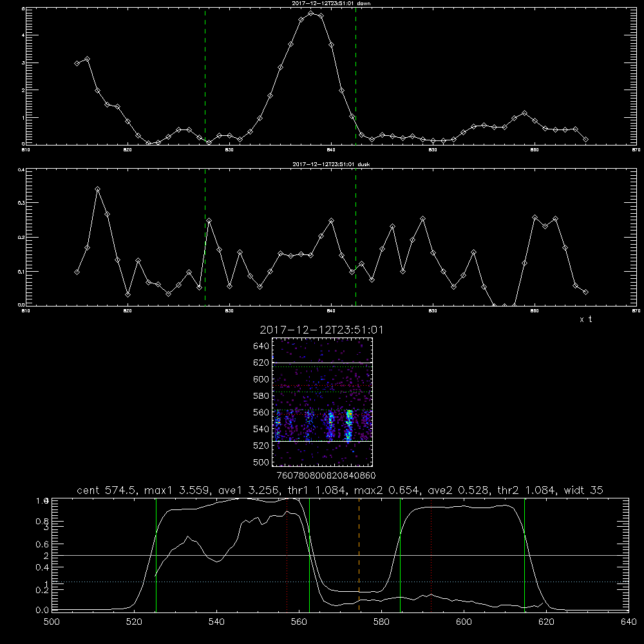644x644 pixels.
Task: Click the bottom plot y-axis label '0.6'
Action: point(43,544)
